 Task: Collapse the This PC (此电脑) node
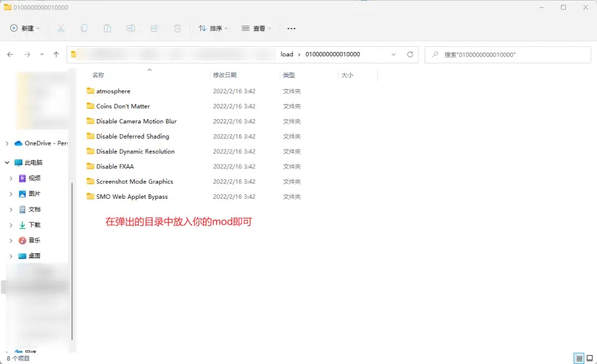click(7, 163)
